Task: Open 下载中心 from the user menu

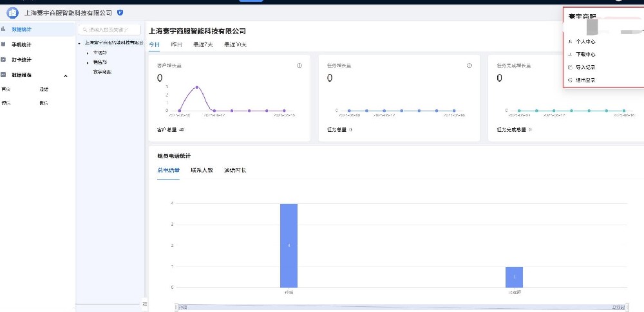Action: 585,54
